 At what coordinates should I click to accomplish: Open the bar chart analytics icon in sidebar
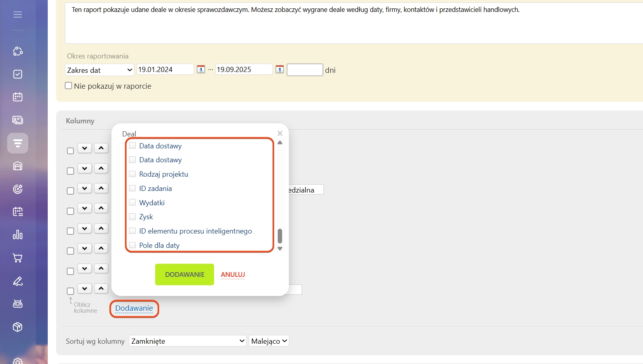18,235
